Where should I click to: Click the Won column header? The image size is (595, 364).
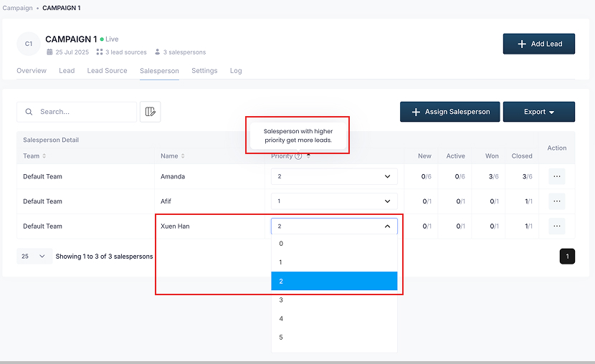(492, 155)
